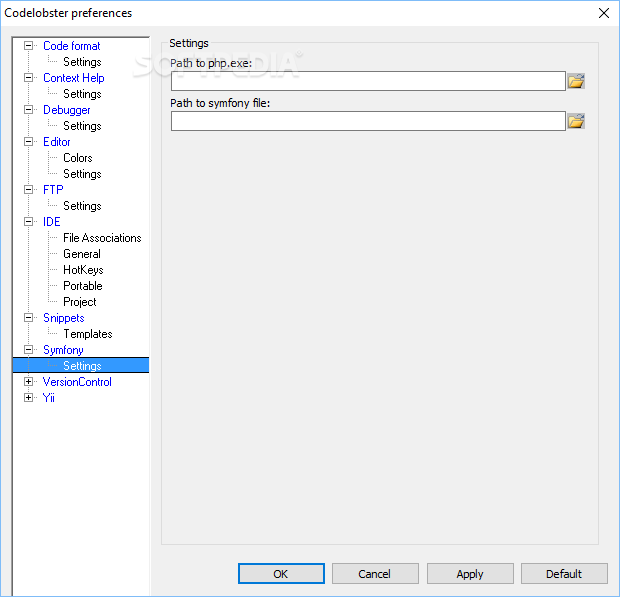Click the Path to symfony file field

click(368, 121)
